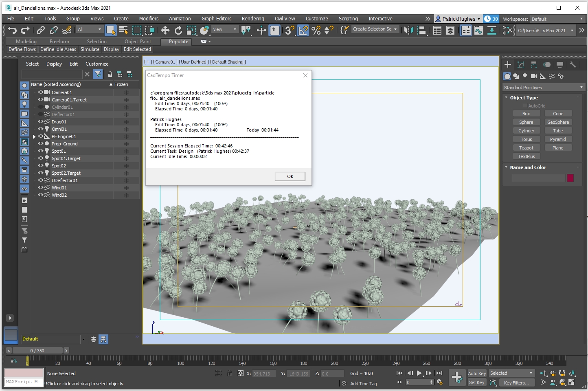Screen dimensions: 588x391
Task: Enable Auto Key animation mode
Action: (477, 373)
